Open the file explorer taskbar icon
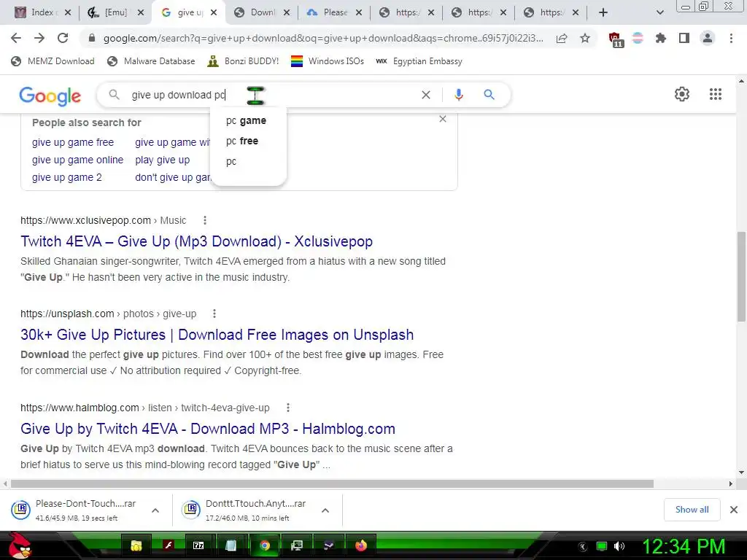 tap(136, 545)
